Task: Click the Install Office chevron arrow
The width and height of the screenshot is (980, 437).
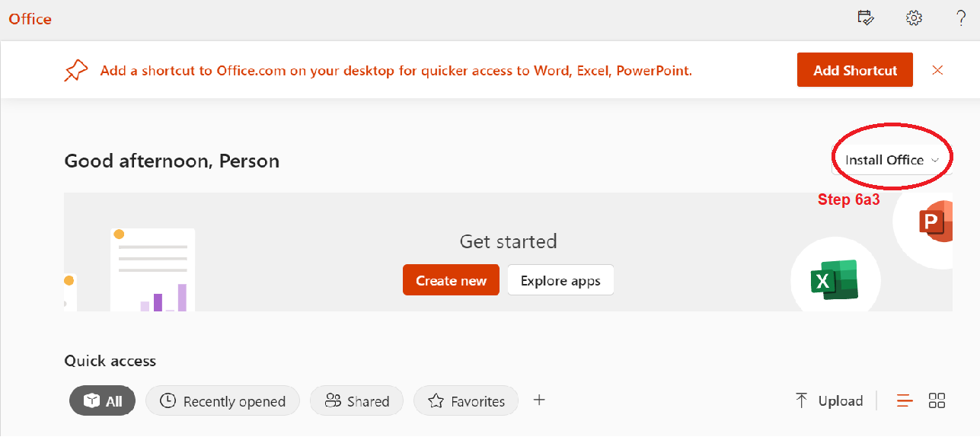Action: (935, 160)
